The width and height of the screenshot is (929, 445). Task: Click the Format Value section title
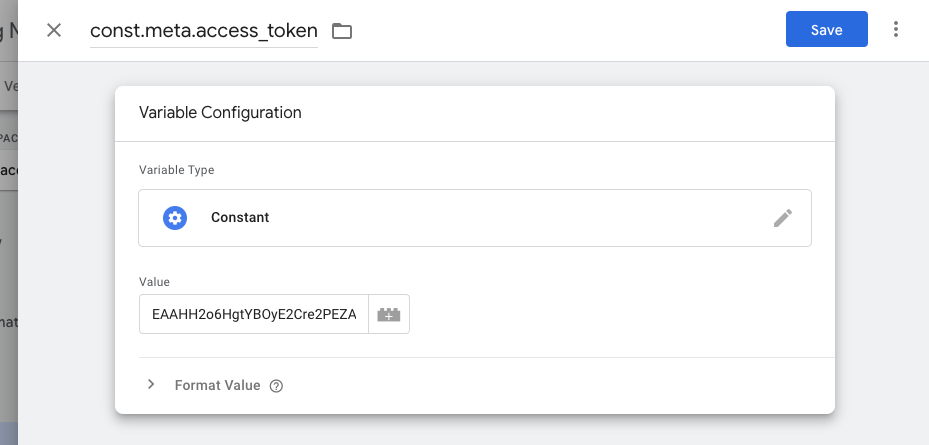click(217, 386)
